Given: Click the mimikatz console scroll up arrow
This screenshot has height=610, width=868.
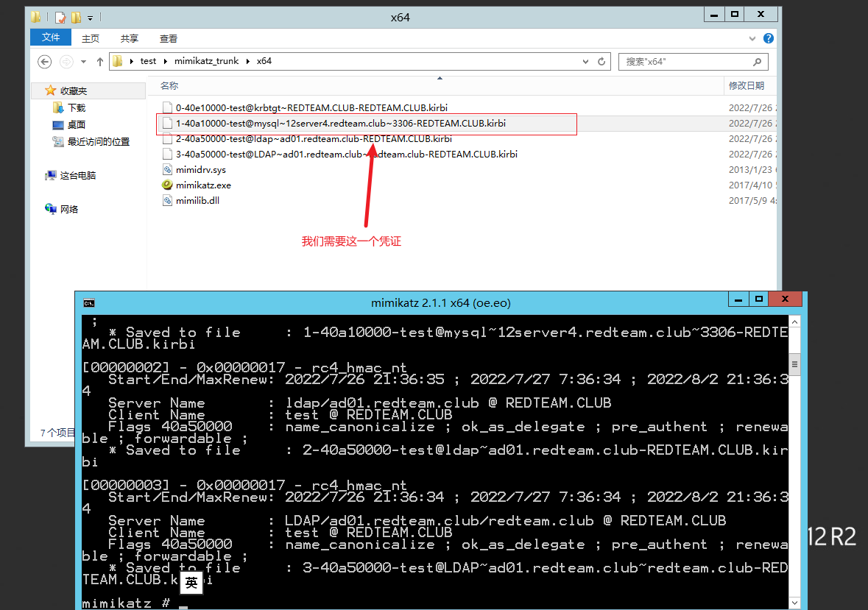Looking at the screenshot, I should point(794,322).
